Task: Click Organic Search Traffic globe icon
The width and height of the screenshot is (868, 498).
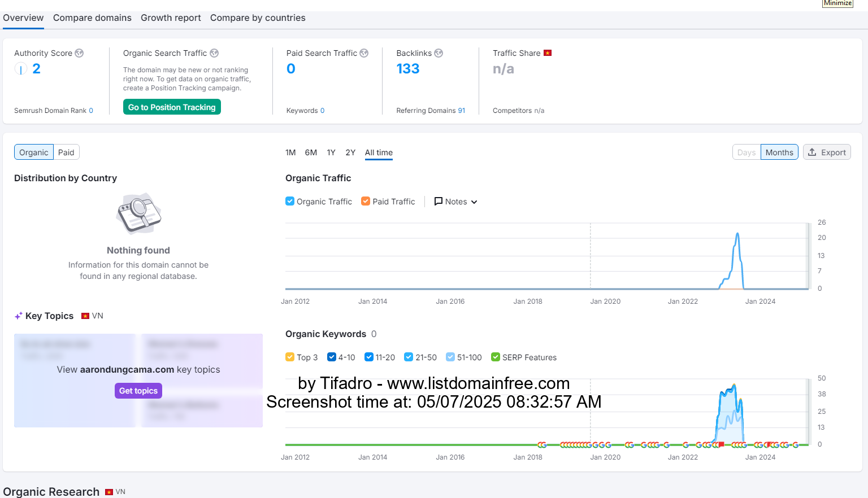Action: (214, 53)
